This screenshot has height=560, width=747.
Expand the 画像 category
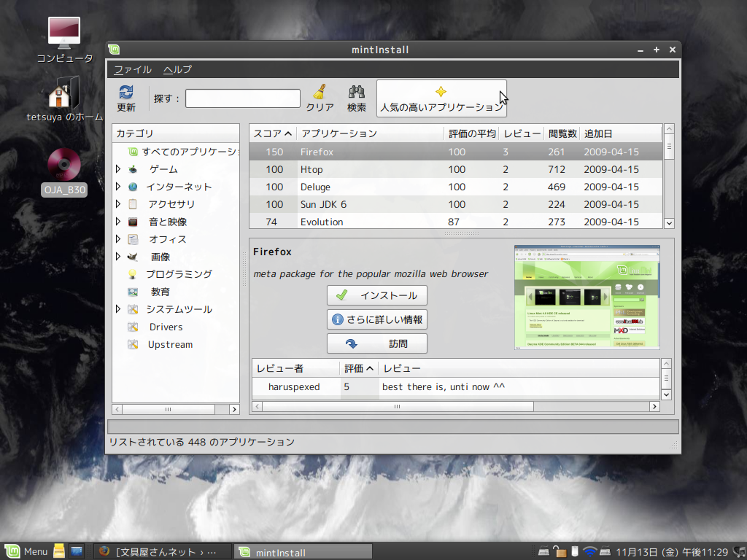click(x=118, y=257)
